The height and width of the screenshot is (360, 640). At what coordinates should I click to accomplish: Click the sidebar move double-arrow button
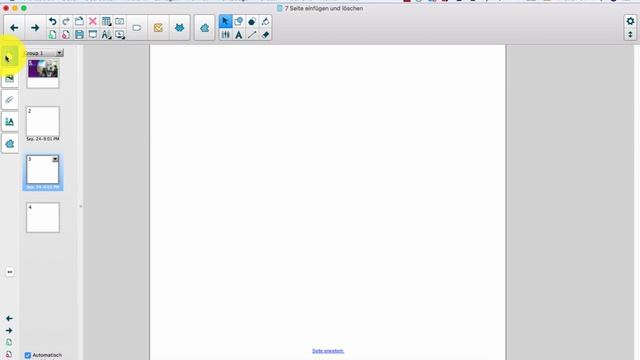tap(10, 272)
